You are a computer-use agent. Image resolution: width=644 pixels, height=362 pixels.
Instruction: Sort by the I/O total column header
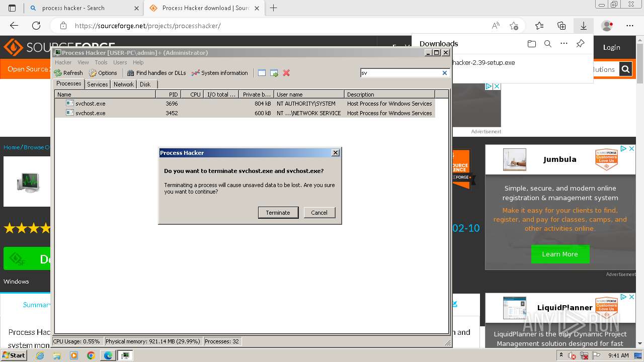[x=221, y=94]
